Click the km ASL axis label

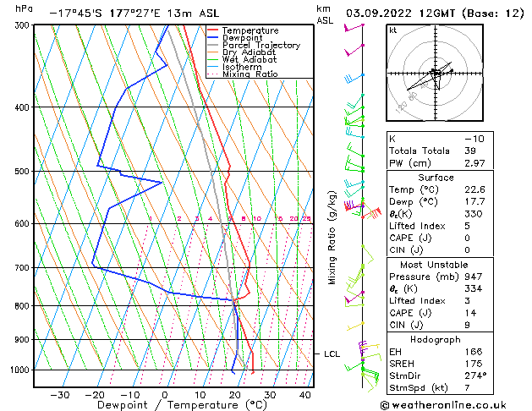325,14
